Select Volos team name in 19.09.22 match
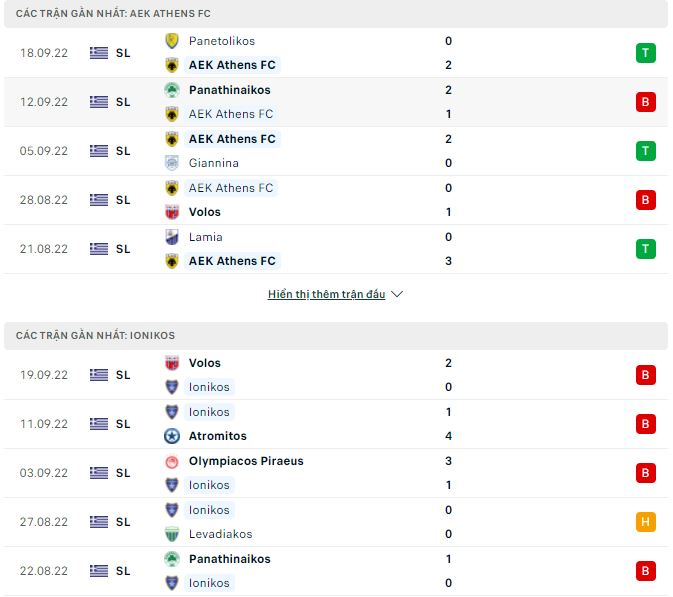 click(205, 363)
